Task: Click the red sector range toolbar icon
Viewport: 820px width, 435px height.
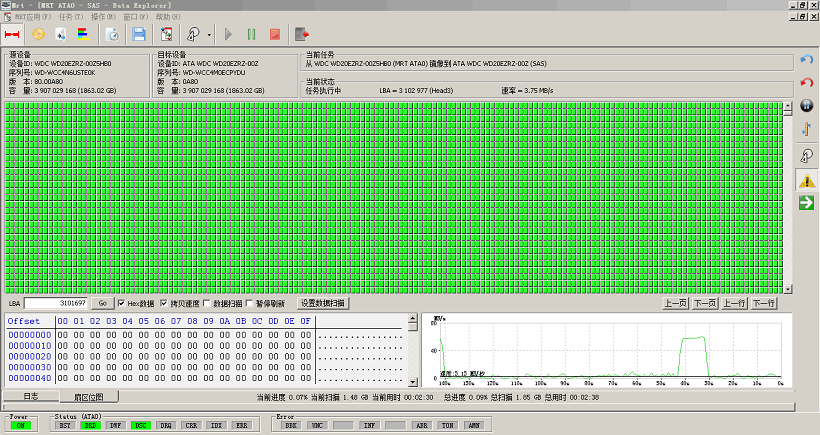Action: click(x=12, y=35)
